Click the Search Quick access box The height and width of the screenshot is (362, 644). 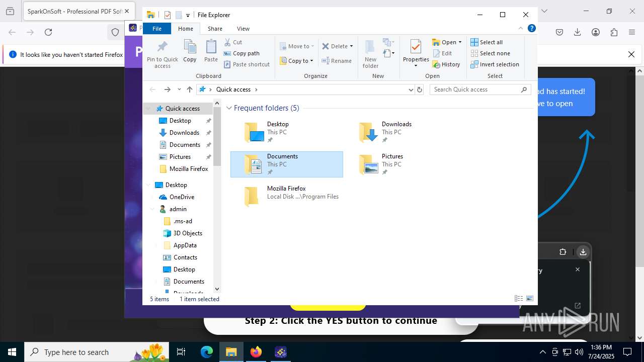click(480, 89)
